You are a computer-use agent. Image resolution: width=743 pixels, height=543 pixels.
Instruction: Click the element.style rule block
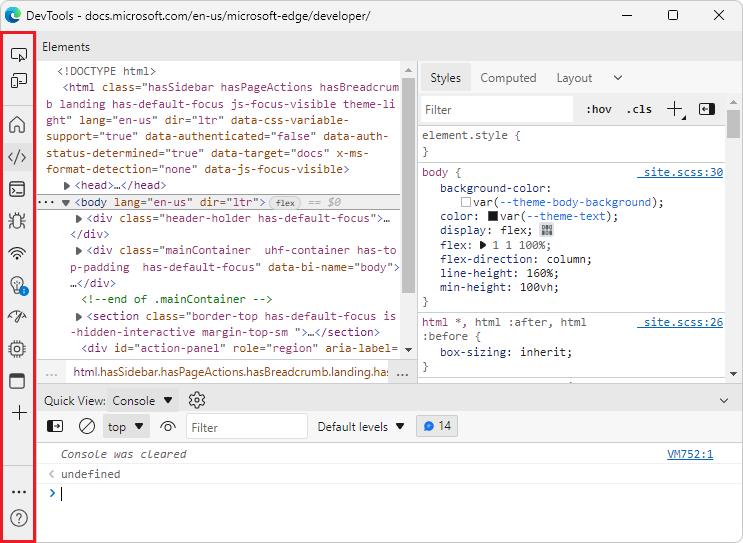(571, 143)
